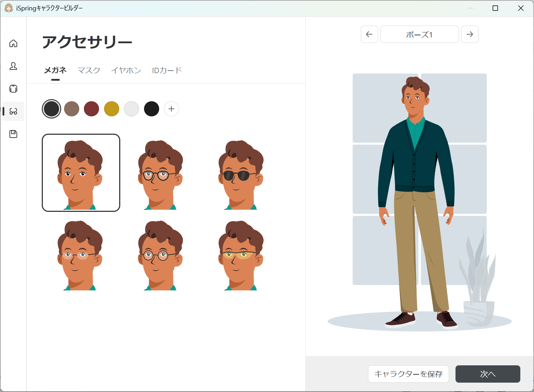Screen dimensions: 534x392
Task: Open the Home section in the sidebar
Action: (x=13, y=43)
